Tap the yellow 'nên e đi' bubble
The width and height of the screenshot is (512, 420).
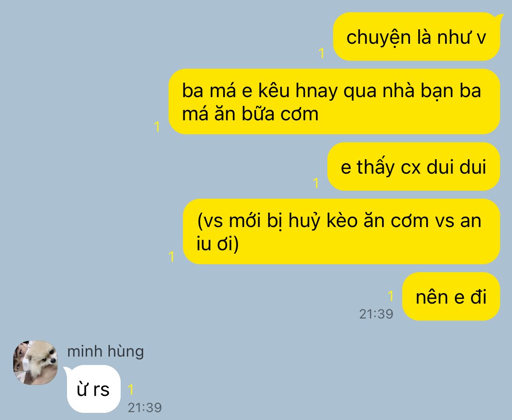pos(451,296)
